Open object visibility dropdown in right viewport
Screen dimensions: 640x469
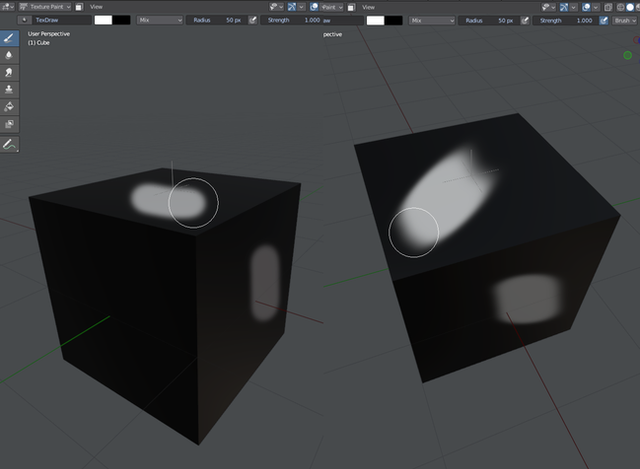[x=549, y=7]
